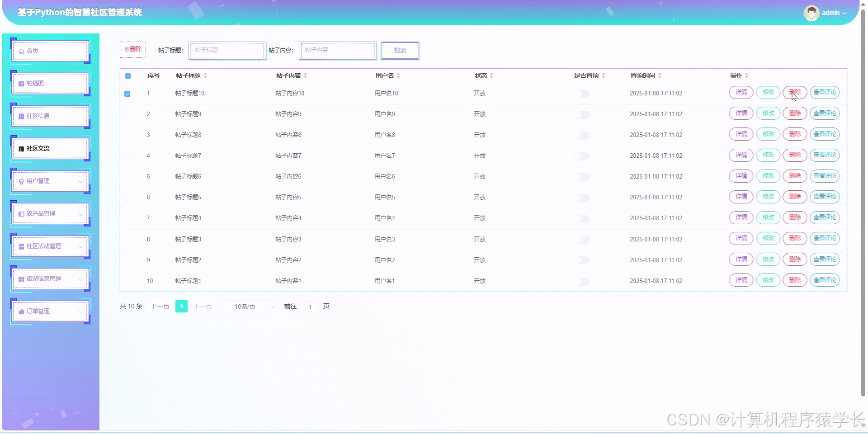
Task: Open the 社区信息 menu item
Action: (x=50, y=116)
